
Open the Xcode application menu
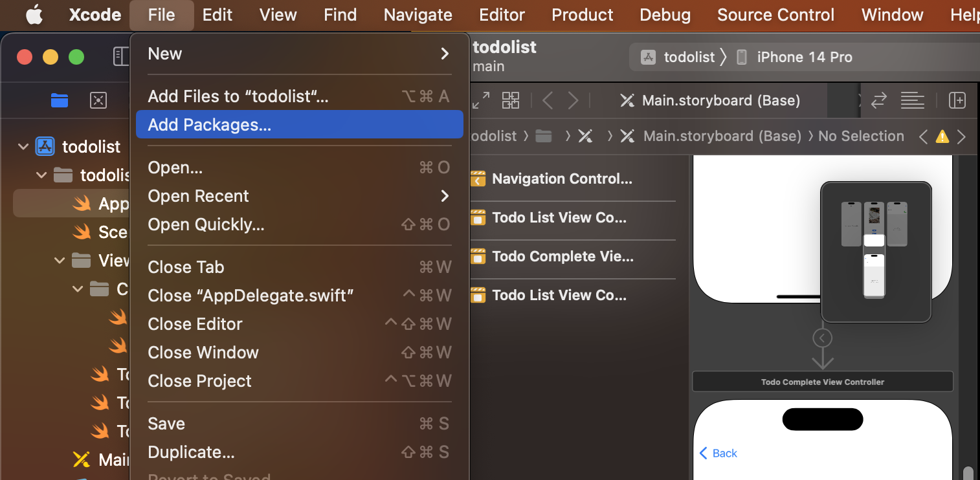[x=95, y=15]
